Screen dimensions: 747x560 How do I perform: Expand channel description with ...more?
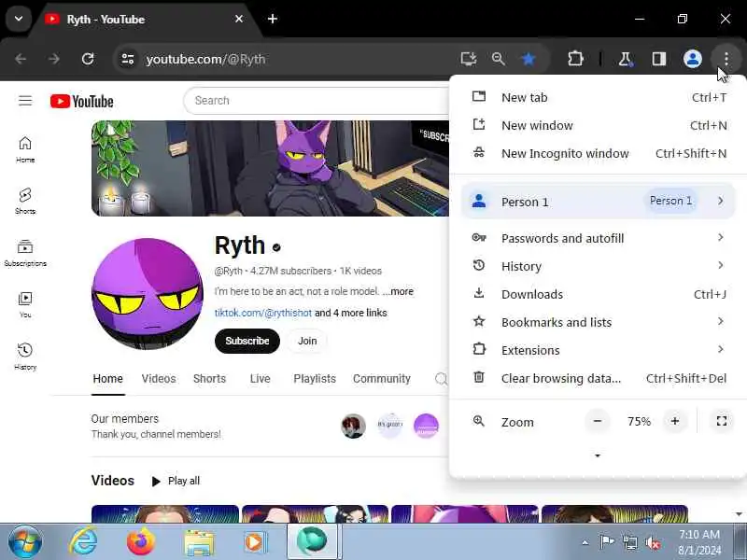coord(399,291)
